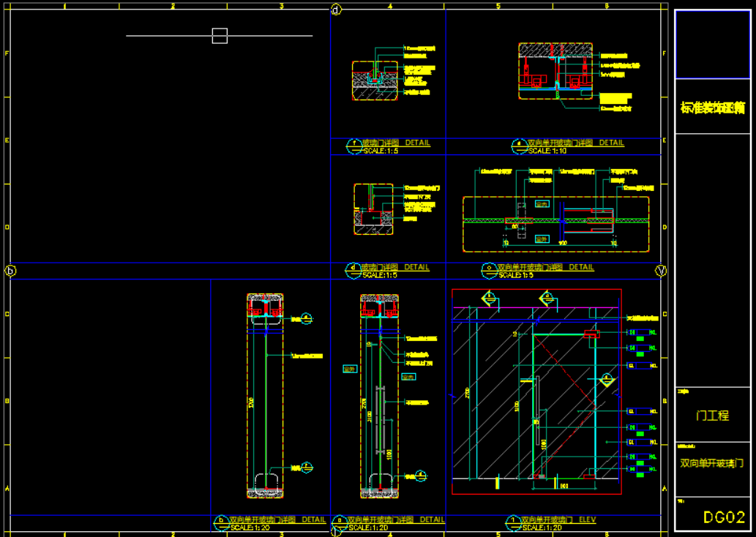The image size is (756, 537).
Task: Select the 双向单开玻璃门 name in title block
Action: point(711,463)
